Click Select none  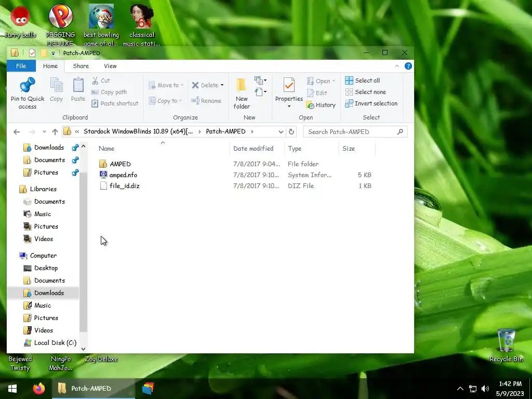pyautogui.click(x=365, y=92)
